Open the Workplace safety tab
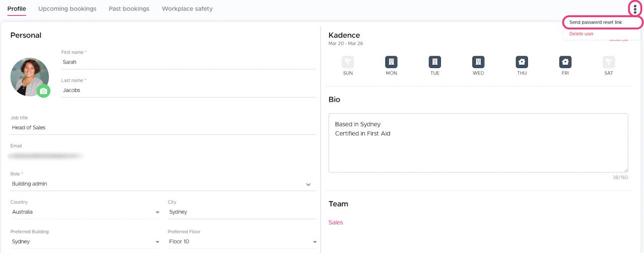This screenshot has height=253, width=644. [x=187, y=9]
